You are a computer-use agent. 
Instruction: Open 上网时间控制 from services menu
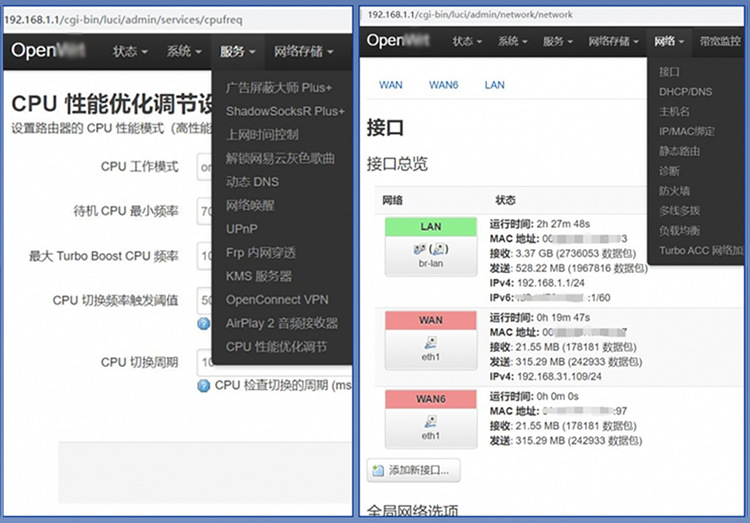[x=262, y=135]
